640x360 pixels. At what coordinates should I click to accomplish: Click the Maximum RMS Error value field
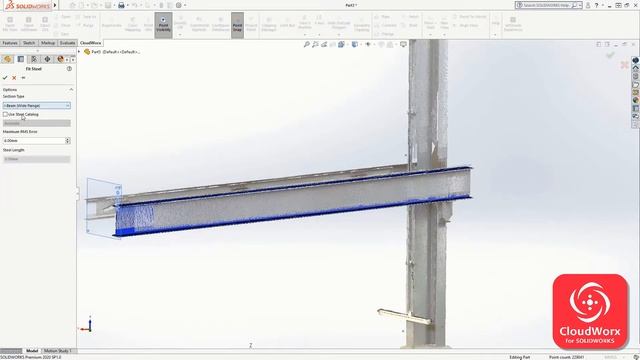click(34, 140)
